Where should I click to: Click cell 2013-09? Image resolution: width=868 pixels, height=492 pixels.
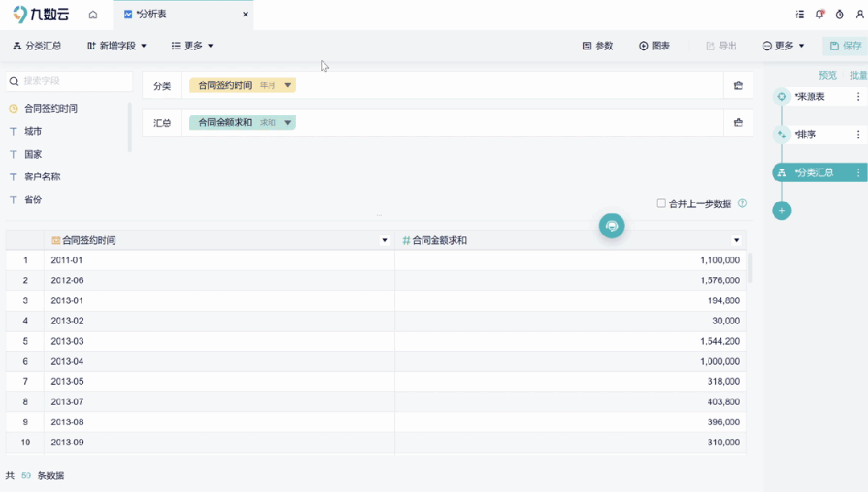pyautogui.click(x=220, y=442)
